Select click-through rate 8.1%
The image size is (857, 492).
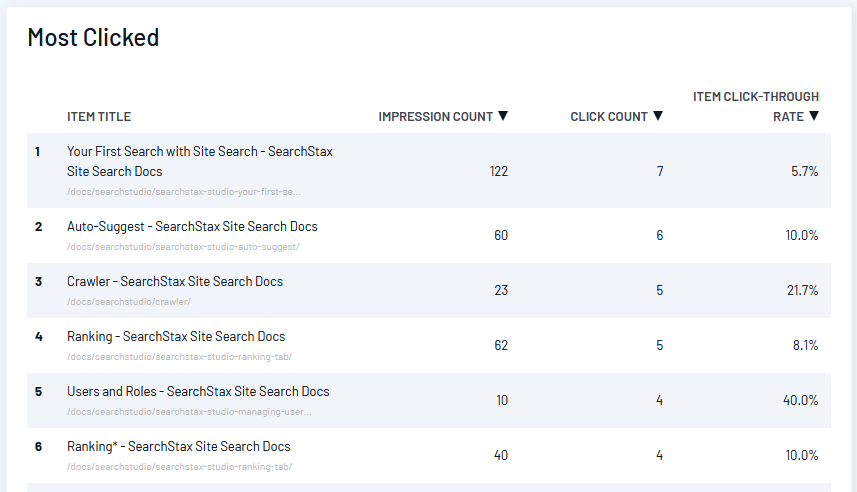pos(806,345)
